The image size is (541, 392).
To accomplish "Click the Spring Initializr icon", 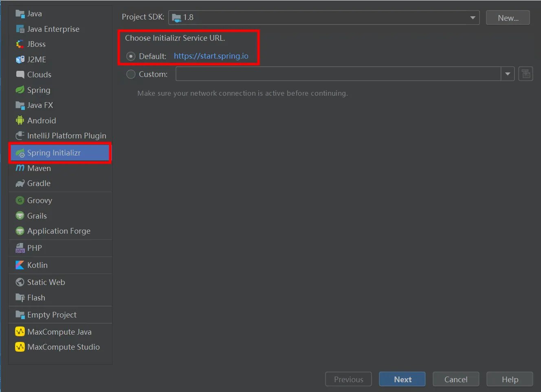I will [20, 153].
